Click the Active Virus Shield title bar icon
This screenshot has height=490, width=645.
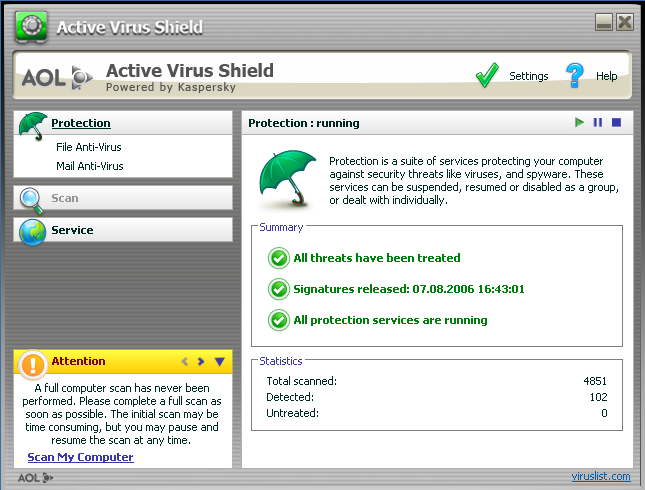[32, 26]
